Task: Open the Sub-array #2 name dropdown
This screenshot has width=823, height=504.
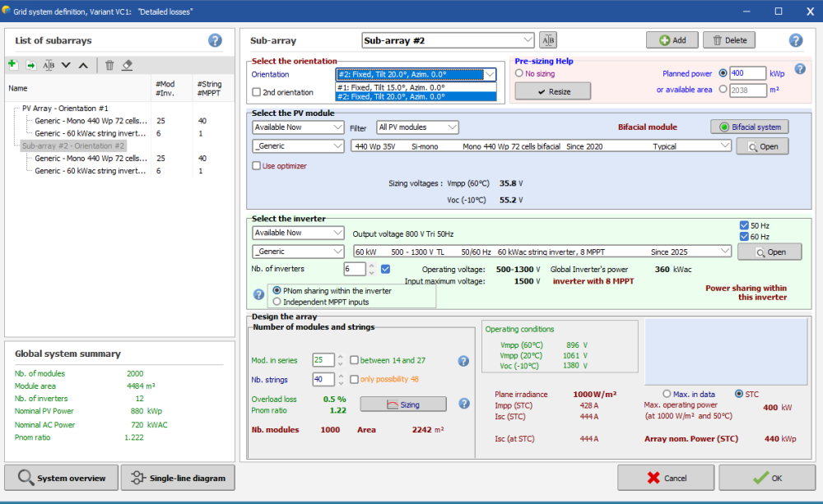Action: [528, 40]
